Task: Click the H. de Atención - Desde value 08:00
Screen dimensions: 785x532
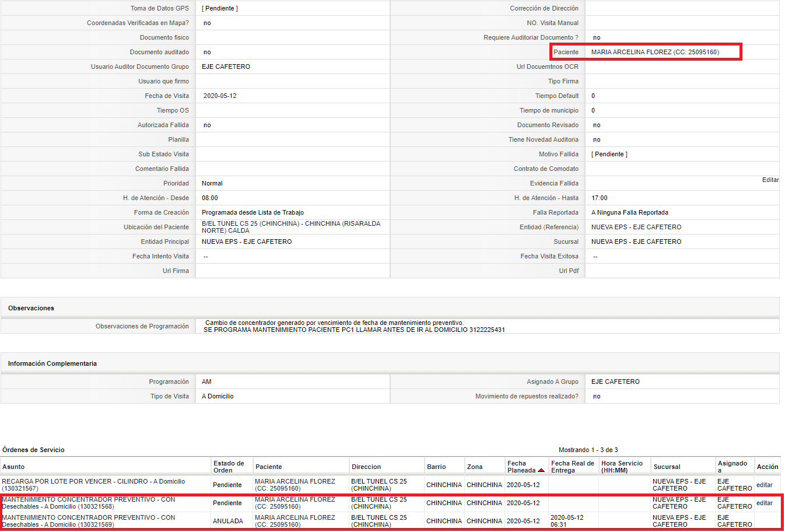Action: pos(210,198)
